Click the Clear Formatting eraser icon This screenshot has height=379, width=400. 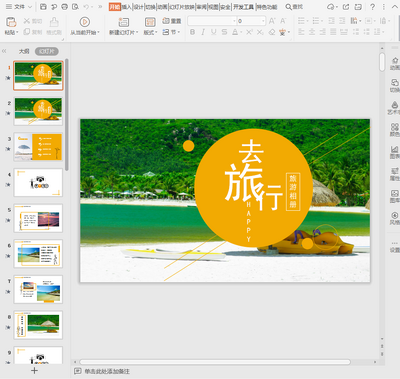pos(272,32)
